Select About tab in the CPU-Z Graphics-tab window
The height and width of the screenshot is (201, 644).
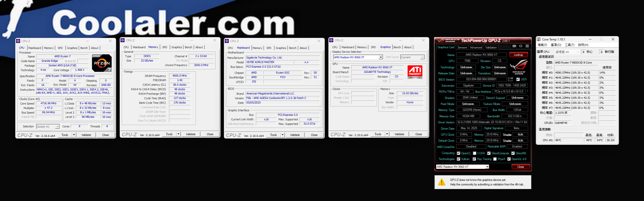[x=408, y=47]
